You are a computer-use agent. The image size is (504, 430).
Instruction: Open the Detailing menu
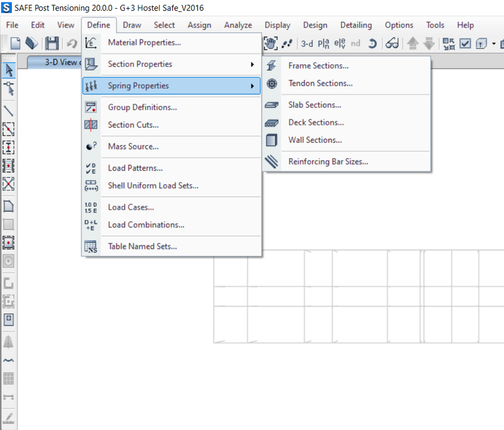[356, 25]
